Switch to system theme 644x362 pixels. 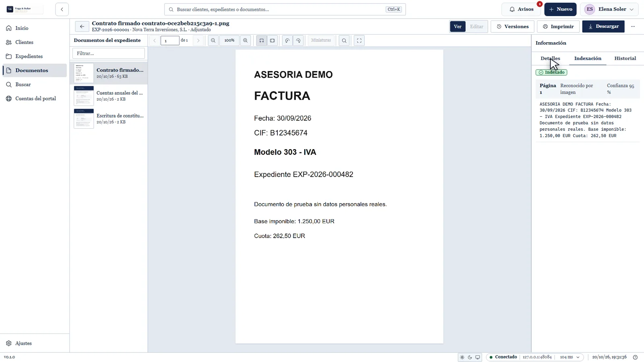coord(478,357)
